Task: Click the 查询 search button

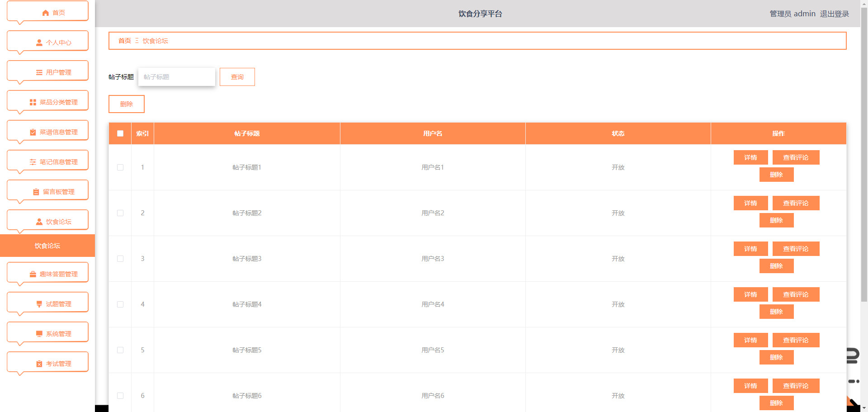Action: point(237,77)
